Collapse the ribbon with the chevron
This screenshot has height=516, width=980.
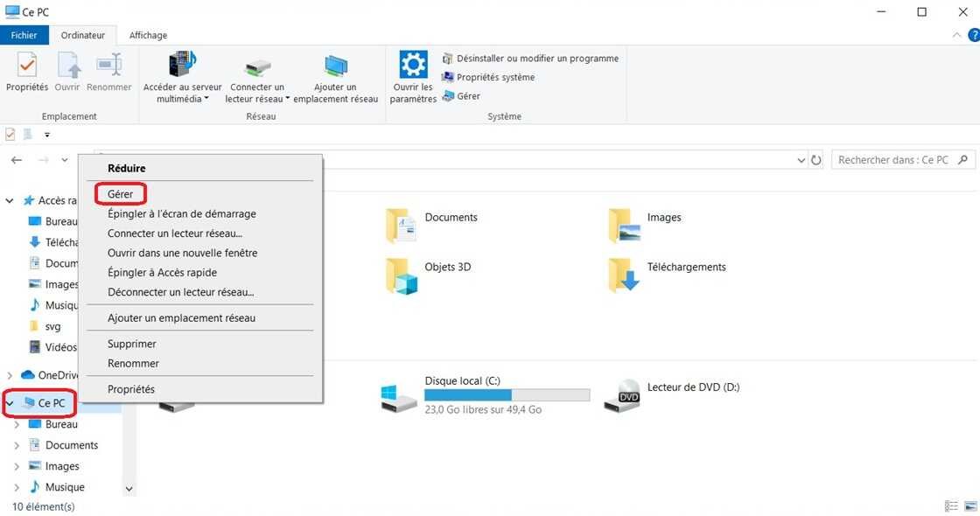957,35
